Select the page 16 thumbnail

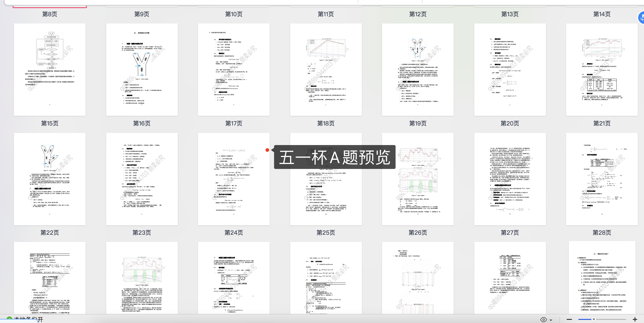pyautogui.click(x=142, y=70)
